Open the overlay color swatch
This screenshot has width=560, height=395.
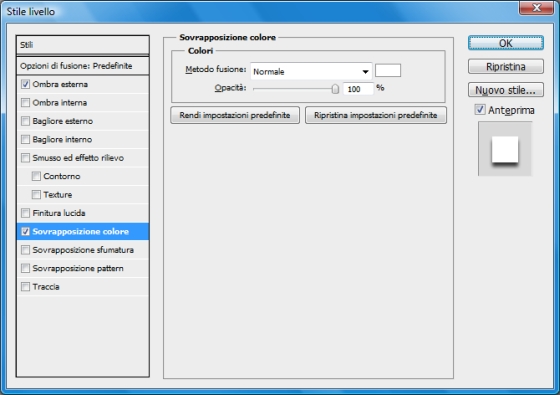[388, 70]
